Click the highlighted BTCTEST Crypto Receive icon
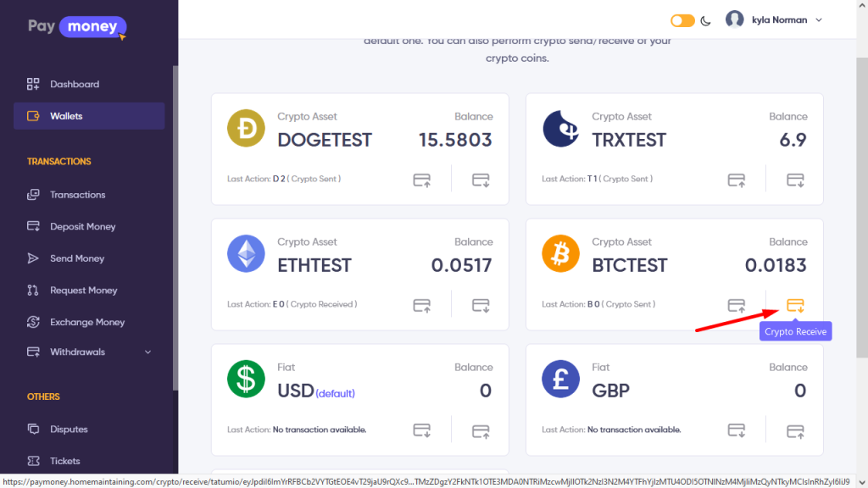868x488 pixels. tap(795, 305)
